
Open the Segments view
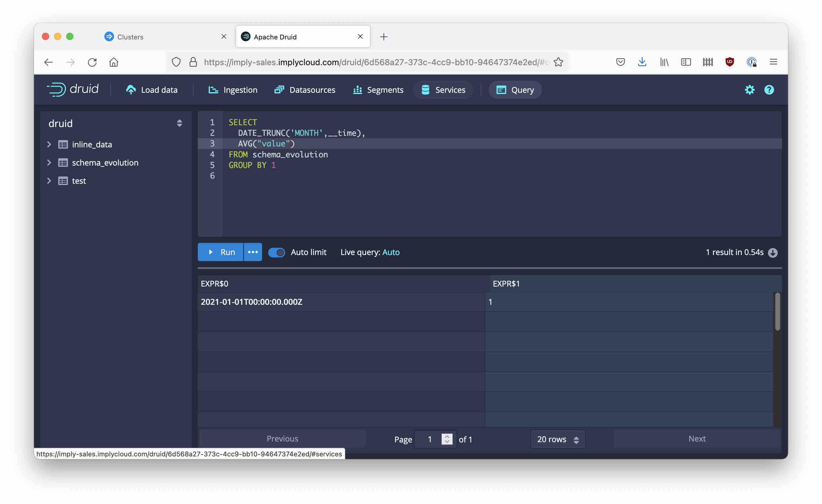[x=378, y=90]
